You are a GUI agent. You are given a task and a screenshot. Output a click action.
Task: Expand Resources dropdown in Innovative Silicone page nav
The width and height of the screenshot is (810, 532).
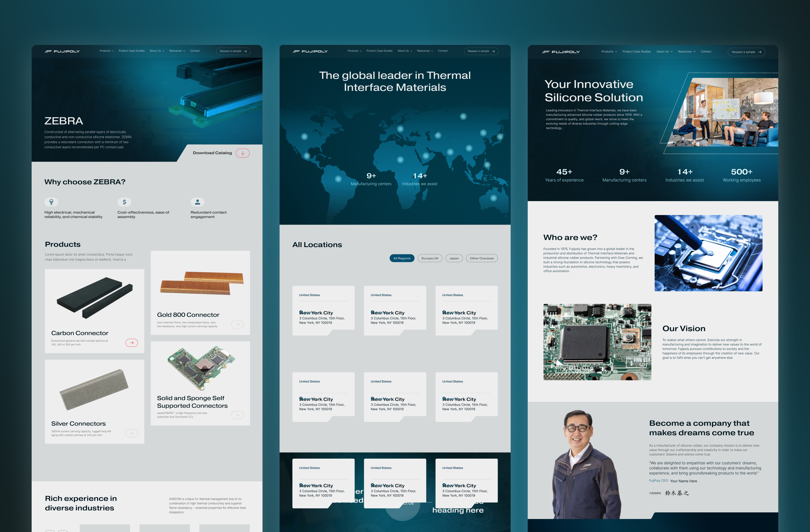click(x=687, y=52)
